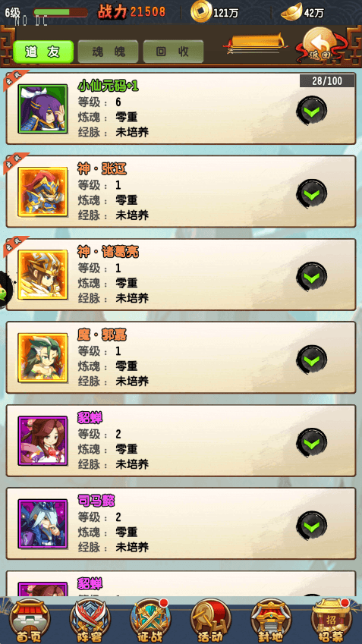This screenshot has width=362, height=644.
Task: Open the 封地 territory icon
Action: click(271, 620)
